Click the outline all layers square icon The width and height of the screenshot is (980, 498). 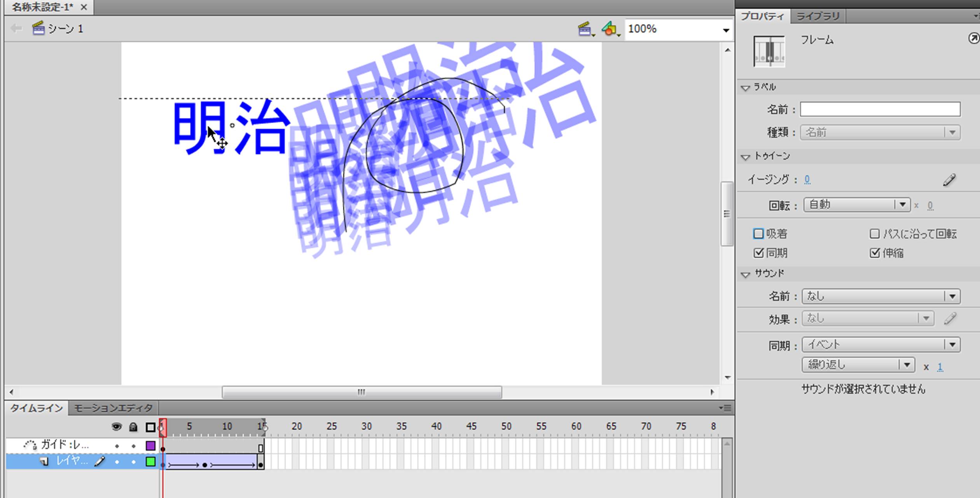150,427
